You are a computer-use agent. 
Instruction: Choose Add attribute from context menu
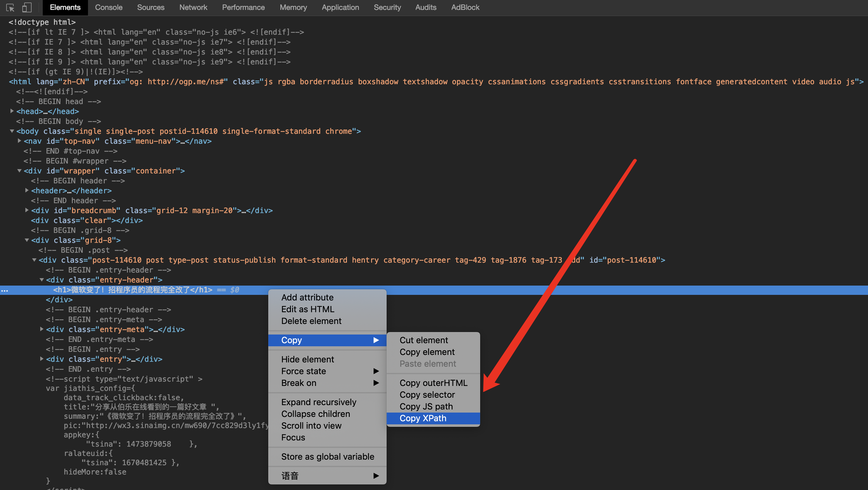point(327,297)
